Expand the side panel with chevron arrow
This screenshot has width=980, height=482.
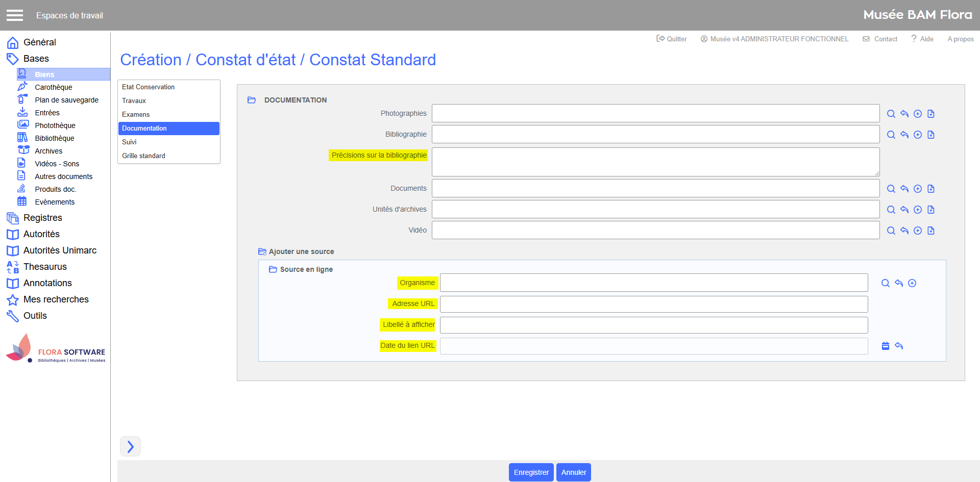pyautogui.click(x=130, y=446)
